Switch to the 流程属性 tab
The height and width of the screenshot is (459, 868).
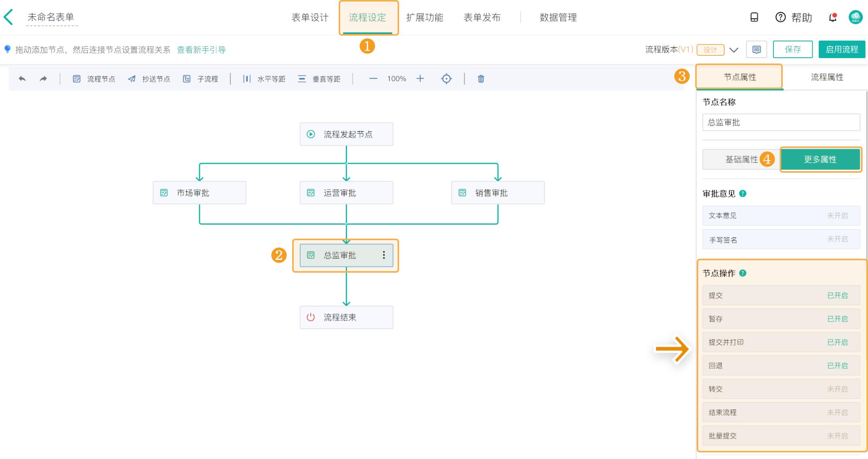[x=827, y=77]
